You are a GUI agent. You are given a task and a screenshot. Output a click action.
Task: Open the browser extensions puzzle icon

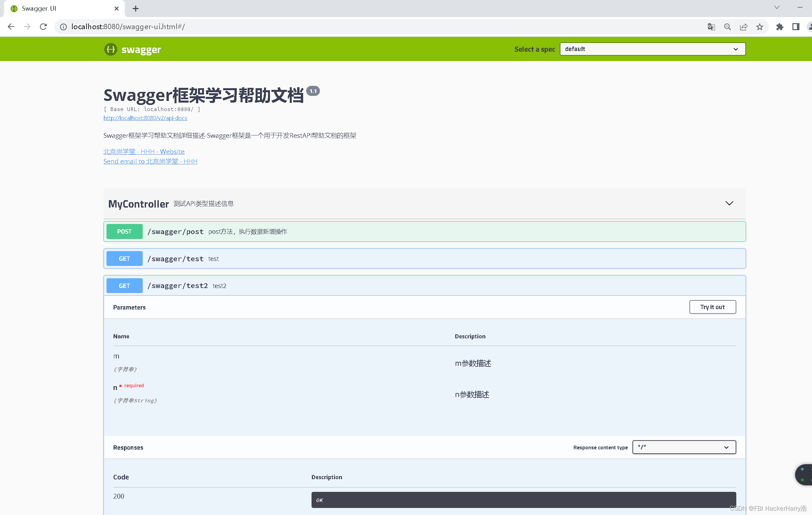[x=780, y=27]
